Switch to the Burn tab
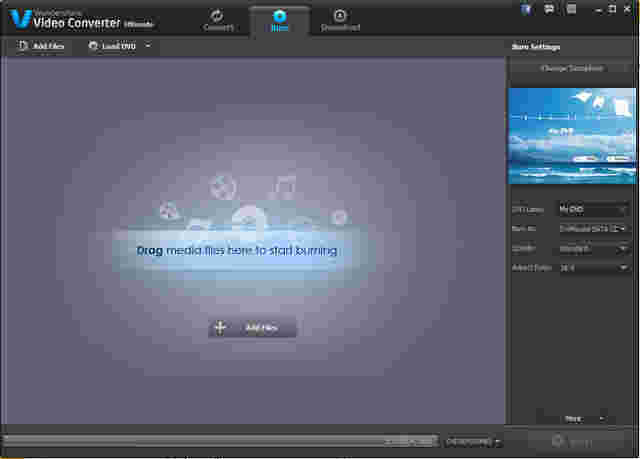Viewport: 640px width, 459px height. click(280, 21)
